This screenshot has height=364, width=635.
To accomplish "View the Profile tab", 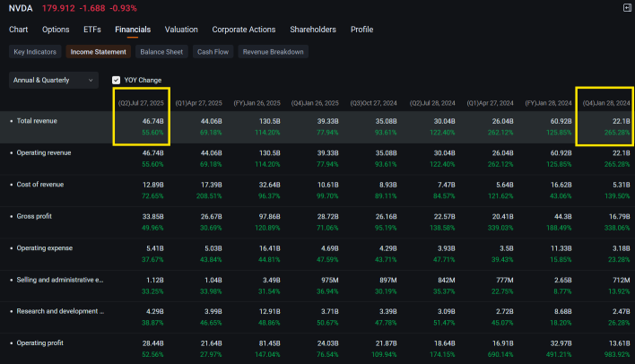I will (x=362, y=30).
